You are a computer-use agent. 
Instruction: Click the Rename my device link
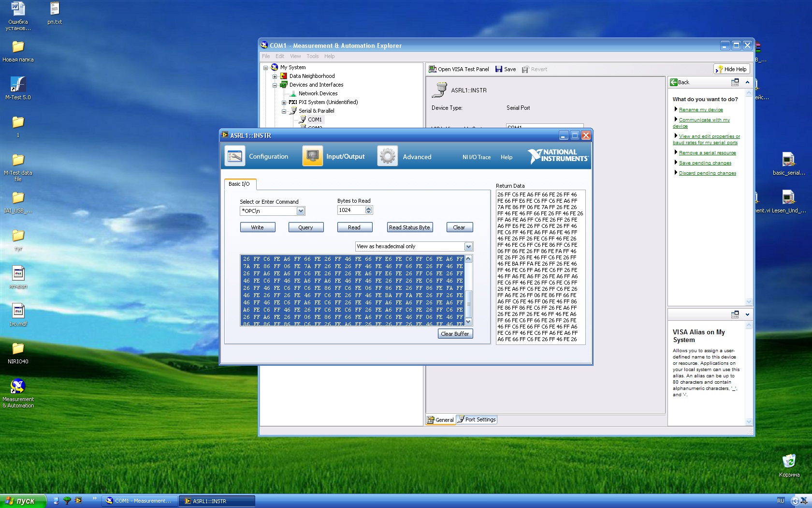[x=701, y=110]
